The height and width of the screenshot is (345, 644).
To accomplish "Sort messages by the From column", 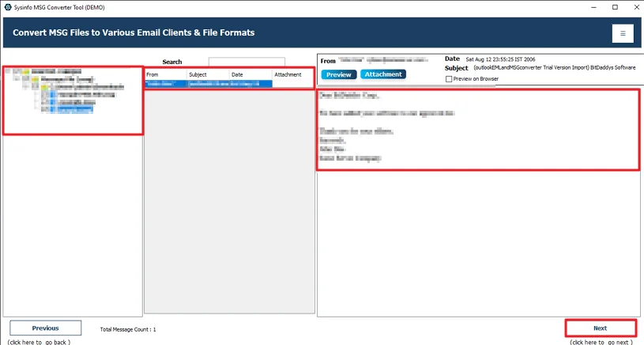I will (165, 74).
